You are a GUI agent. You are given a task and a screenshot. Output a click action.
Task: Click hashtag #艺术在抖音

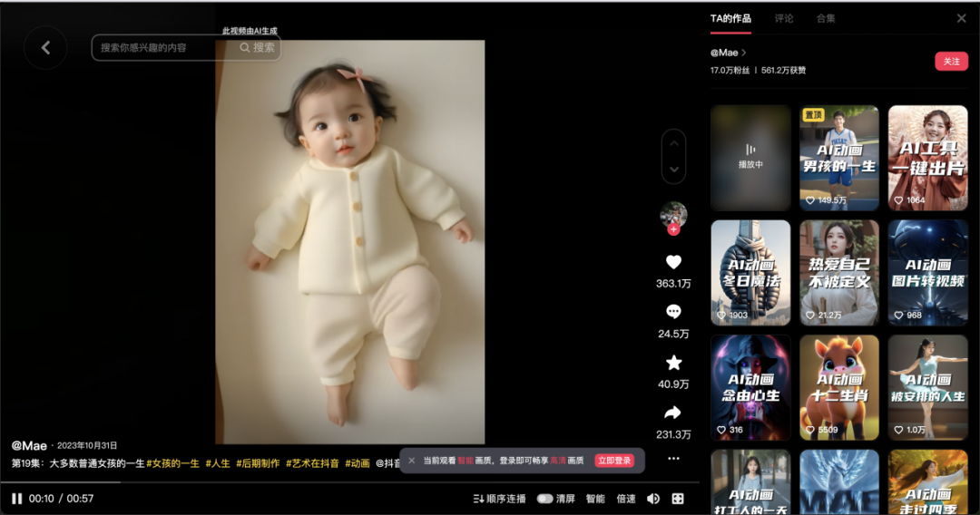[312, 463]
